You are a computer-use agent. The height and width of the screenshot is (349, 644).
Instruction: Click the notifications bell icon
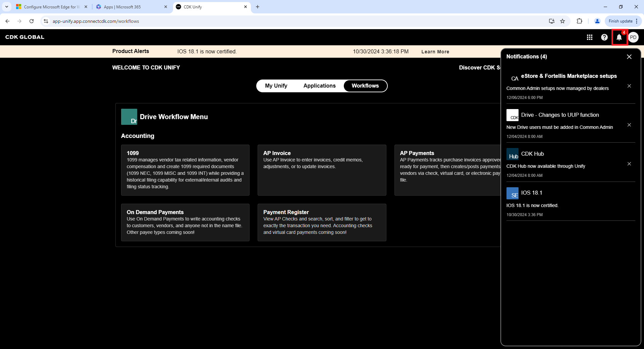619,37
